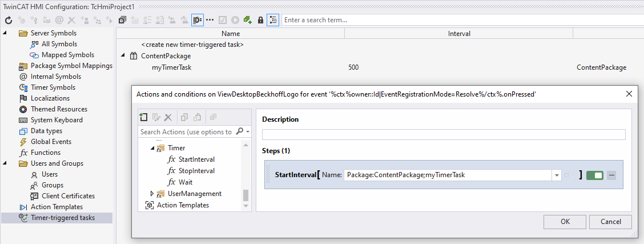The image size is (644, 244).
Task: Click the Description text field
Action: coord(444,134)
